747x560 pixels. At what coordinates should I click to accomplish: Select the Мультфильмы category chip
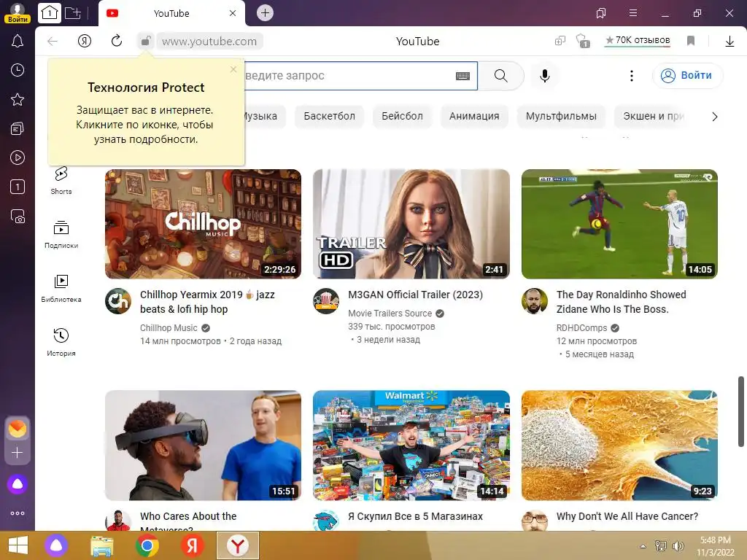[x=561, y=116]
